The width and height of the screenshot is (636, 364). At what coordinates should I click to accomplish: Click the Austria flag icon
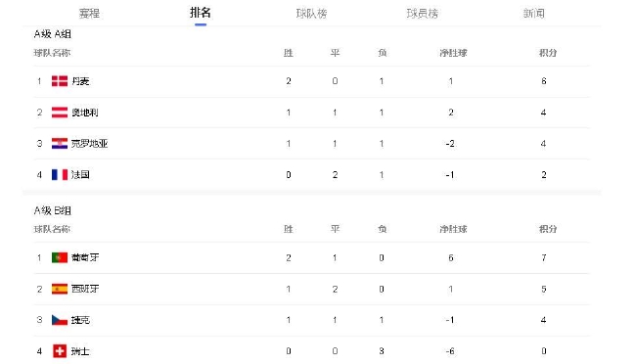(60, 113)
